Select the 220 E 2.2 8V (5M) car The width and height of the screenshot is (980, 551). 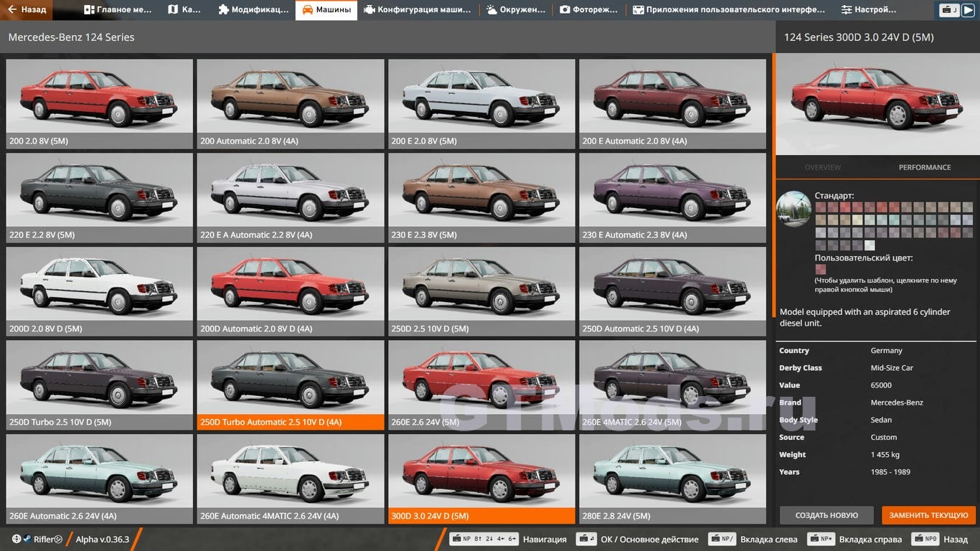(100, 197)
